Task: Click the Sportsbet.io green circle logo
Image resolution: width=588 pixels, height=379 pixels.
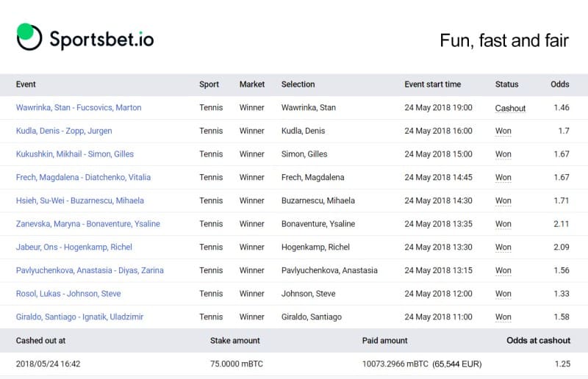Action: [x=29, y=37]
